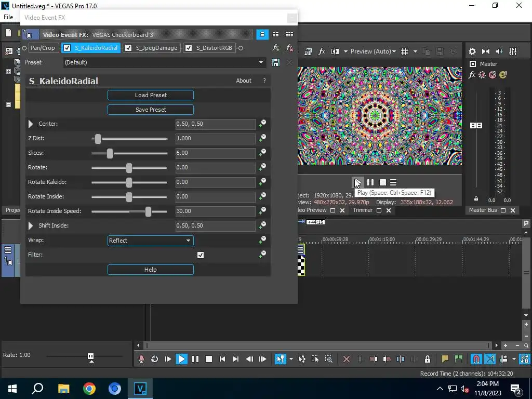The width and height of the screenshot is (532, 399).
Task: Expand the Shift Inside parameter triangle
Action: (31, 225)
